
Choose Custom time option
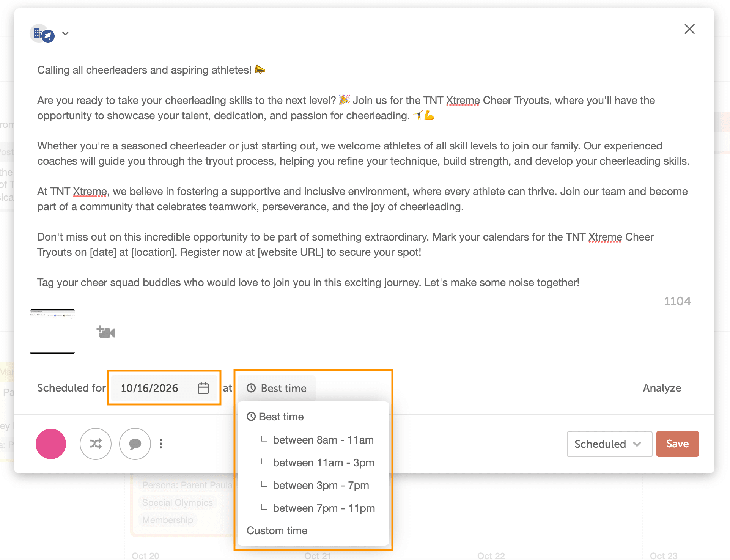pos(277,530)
